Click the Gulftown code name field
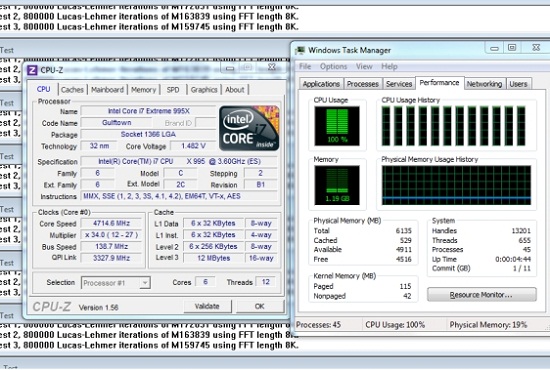Screen dimensions: 550x370 point(116,123)
